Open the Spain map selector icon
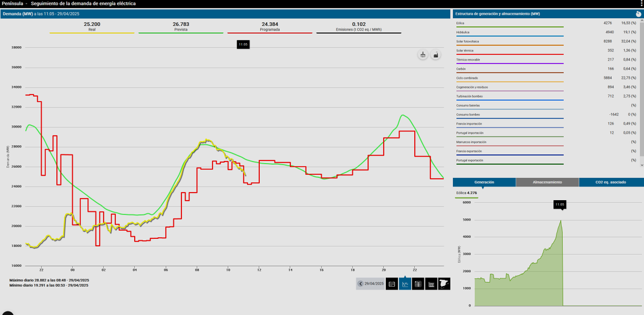Screen dimensions: 644x315 pyautogui.click(x=444, y=284)
